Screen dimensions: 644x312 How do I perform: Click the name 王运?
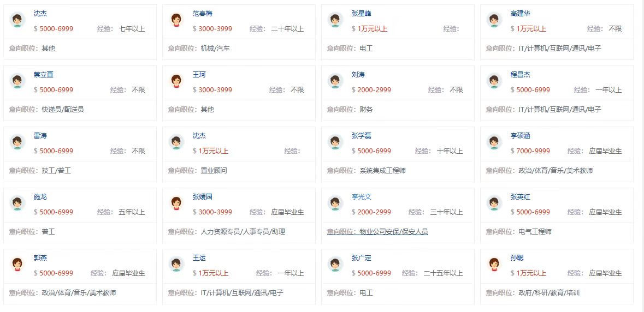tap(199, 258)
